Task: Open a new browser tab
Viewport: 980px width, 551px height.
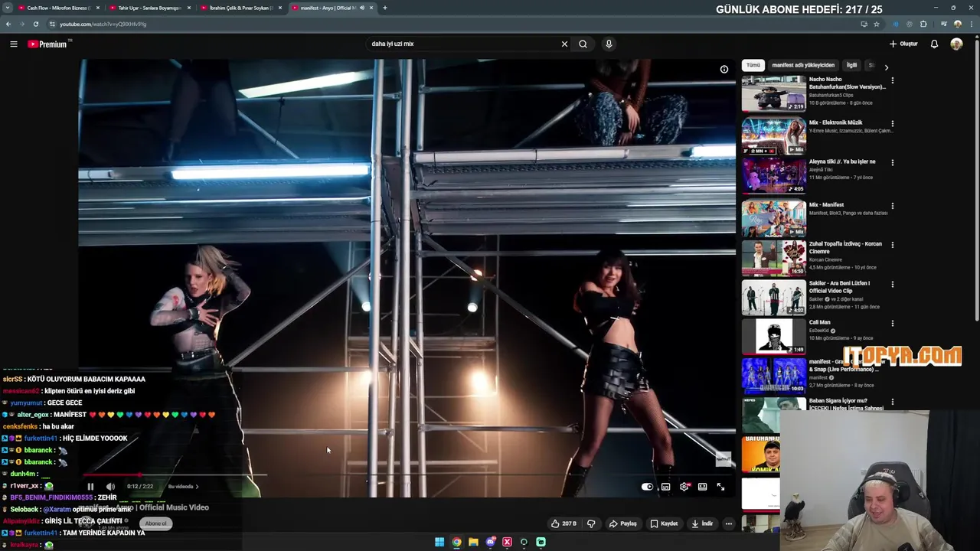Action: 385,8
